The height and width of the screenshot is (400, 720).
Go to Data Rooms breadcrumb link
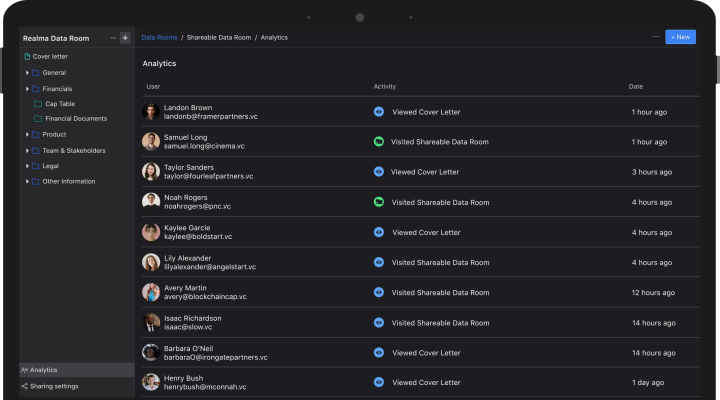[x=159, y=37]
